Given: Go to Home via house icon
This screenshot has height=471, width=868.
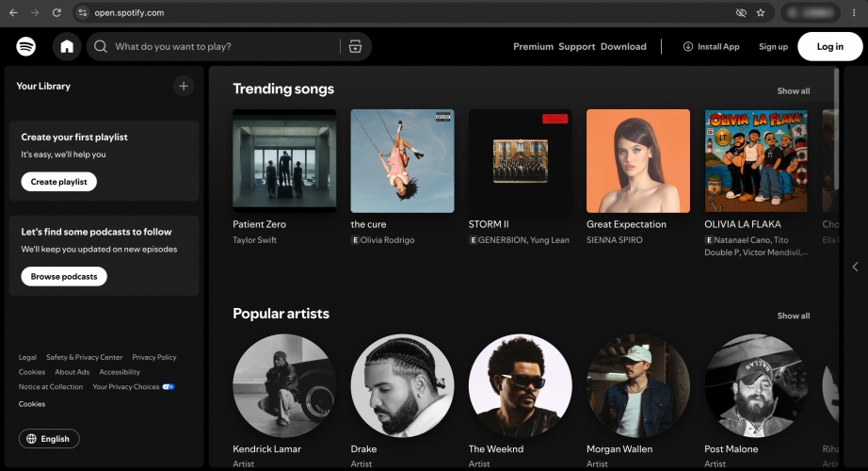Looking at the screenshot, I should pyautogui.click(x=67, y=46).
